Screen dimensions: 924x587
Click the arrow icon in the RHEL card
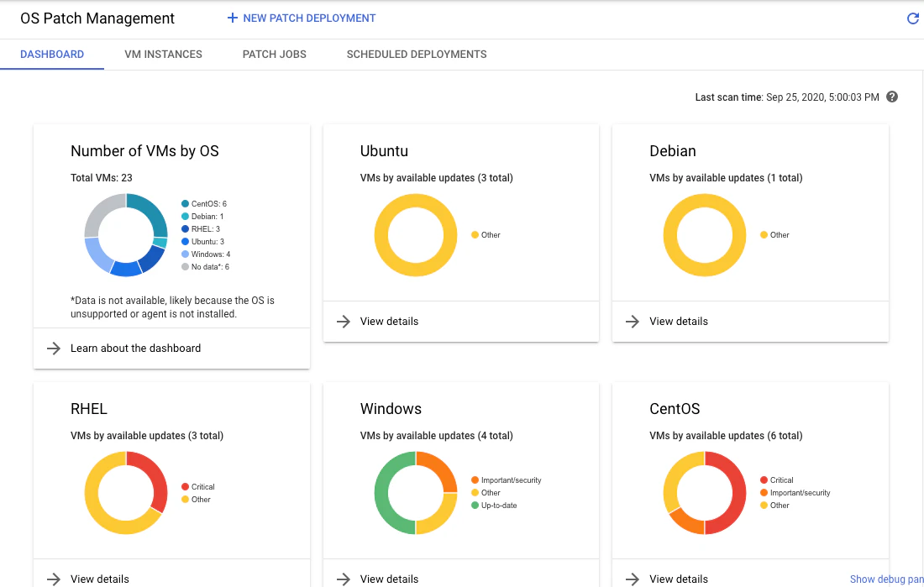click(x=54, y=579)
